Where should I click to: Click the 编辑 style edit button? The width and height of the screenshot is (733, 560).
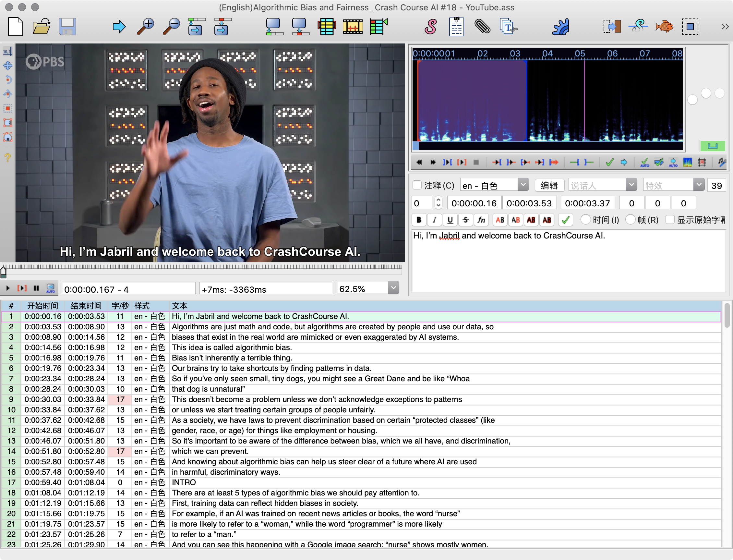pyautogui.click(x=549, y=185)
